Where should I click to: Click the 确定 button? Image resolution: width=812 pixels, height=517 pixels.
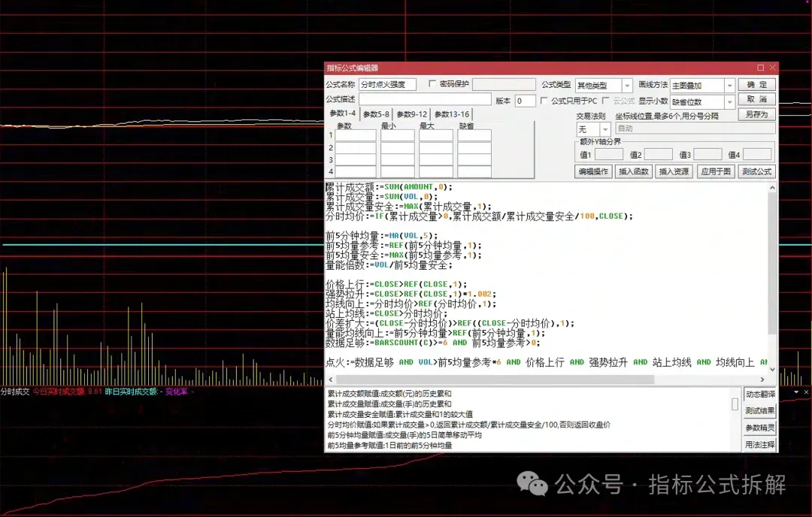pos(756,84)
